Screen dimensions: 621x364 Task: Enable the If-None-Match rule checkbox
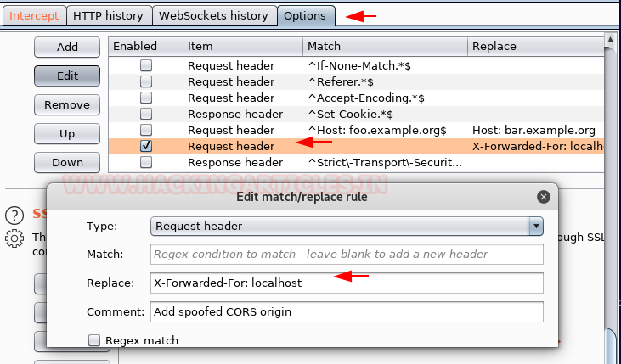[146, 65]
